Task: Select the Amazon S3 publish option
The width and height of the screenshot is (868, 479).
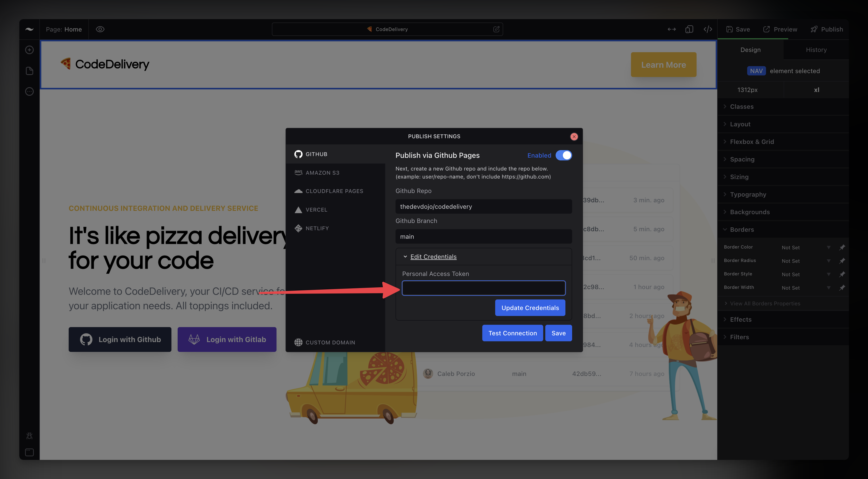Action: (335, 173)
